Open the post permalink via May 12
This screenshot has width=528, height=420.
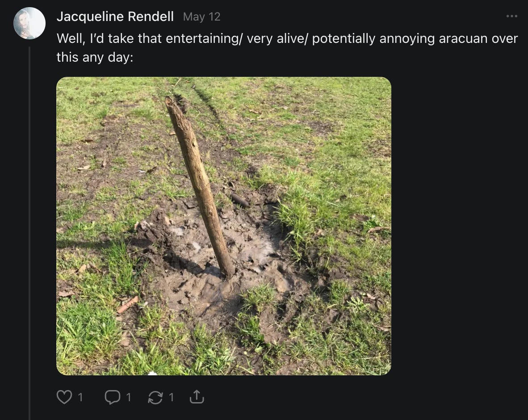(x=202, y=17)
